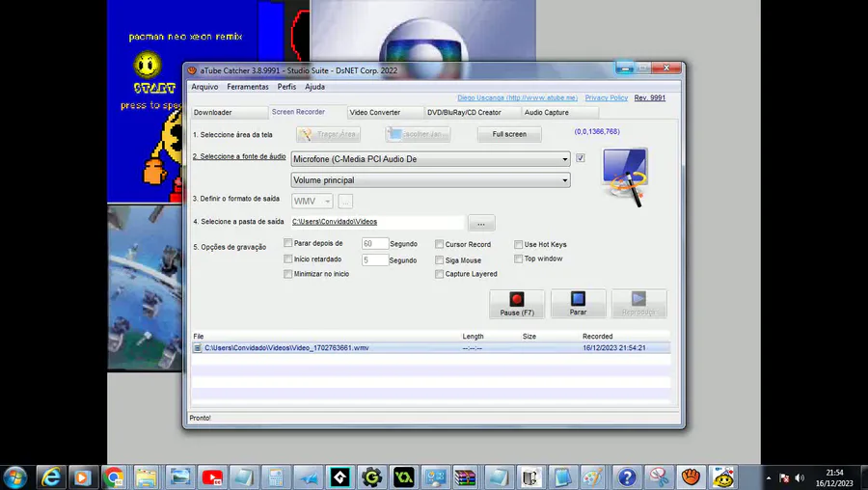Check Minimizar no início
This screenshot has height=490, width=868.
click(287, 274)
